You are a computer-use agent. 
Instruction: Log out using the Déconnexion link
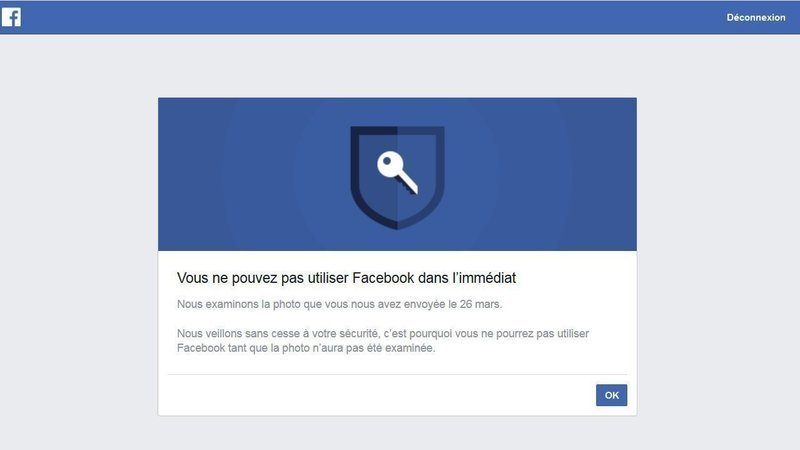tap(756, 17)
